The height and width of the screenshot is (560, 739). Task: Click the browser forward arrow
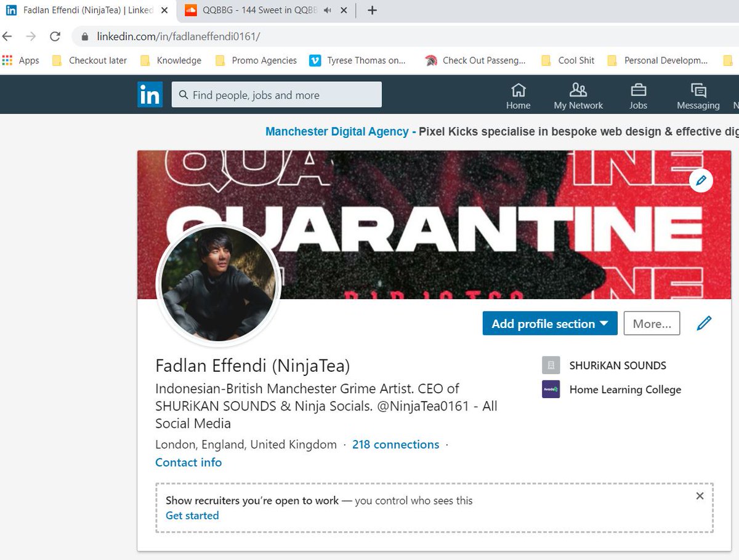31,36
